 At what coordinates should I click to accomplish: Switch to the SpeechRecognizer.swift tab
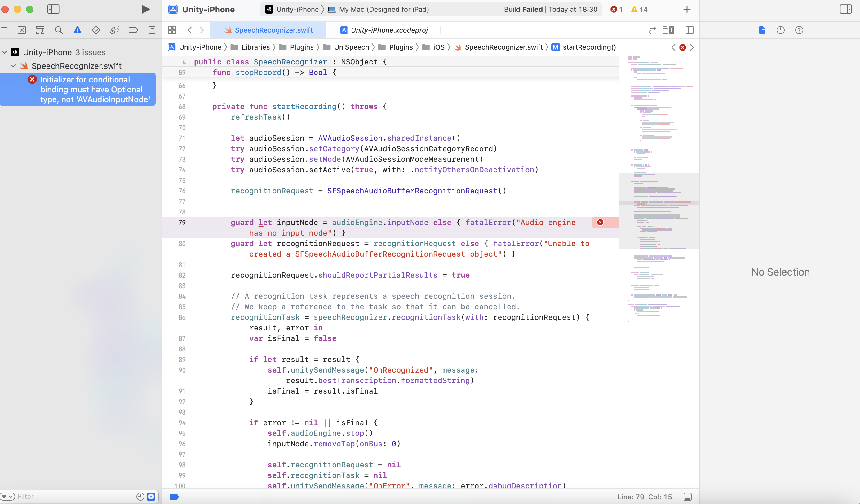[268, 30]
